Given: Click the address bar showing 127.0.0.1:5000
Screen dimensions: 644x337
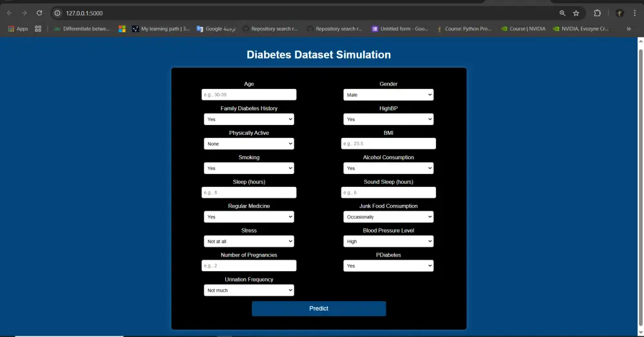Looking at the screenshot, I should click(304, 13).
